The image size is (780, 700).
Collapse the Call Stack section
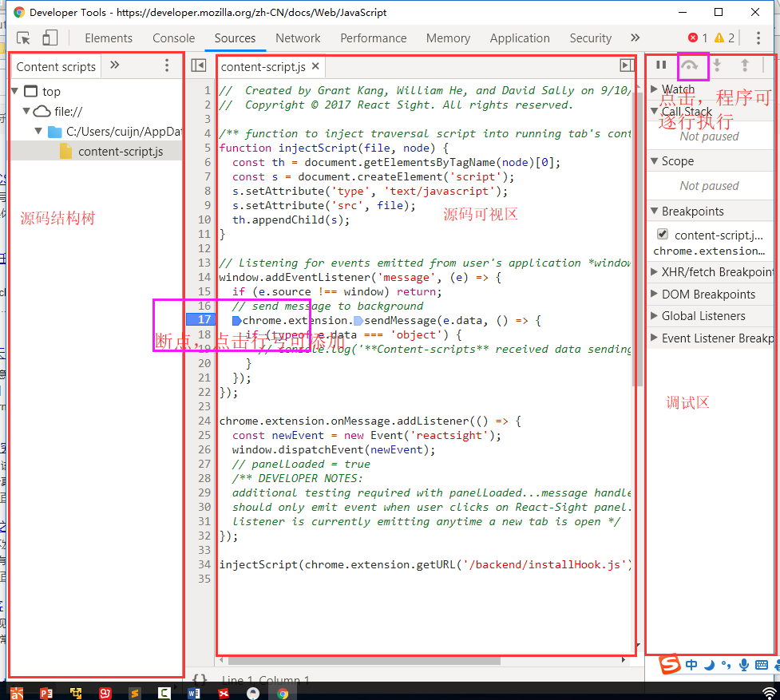point(654,111)
